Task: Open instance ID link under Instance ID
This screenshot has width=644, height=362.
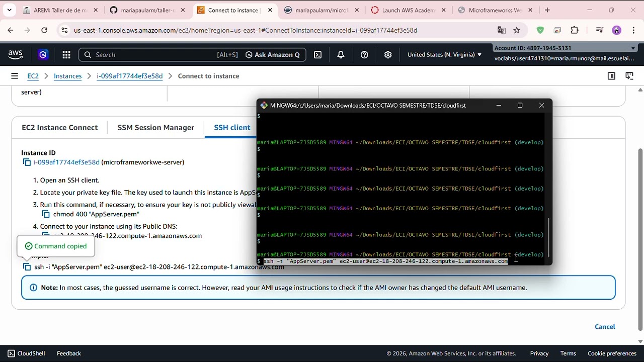Action: pyautogui.click(x=66, y=162)
